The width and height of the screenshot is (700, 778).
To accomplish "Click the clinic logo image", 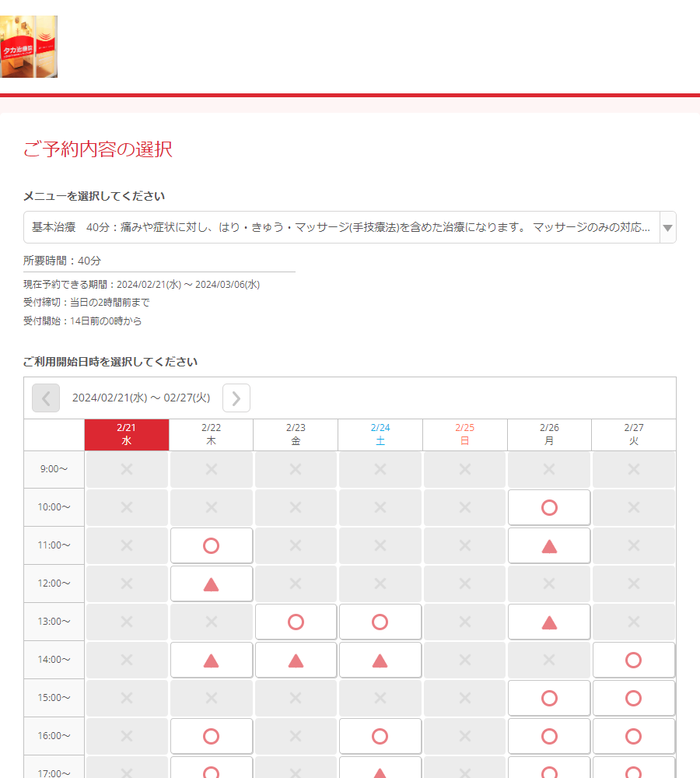I will point(29,47).
